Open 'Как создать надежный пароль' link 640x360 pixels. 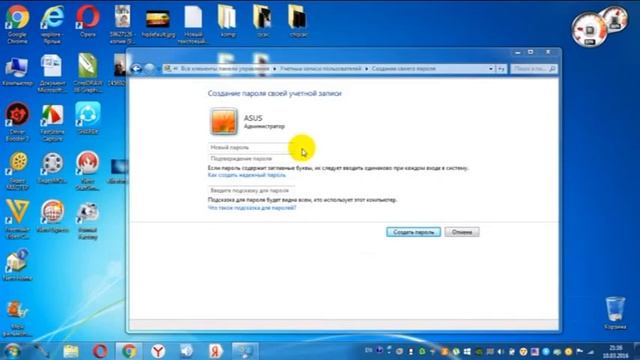247,175
